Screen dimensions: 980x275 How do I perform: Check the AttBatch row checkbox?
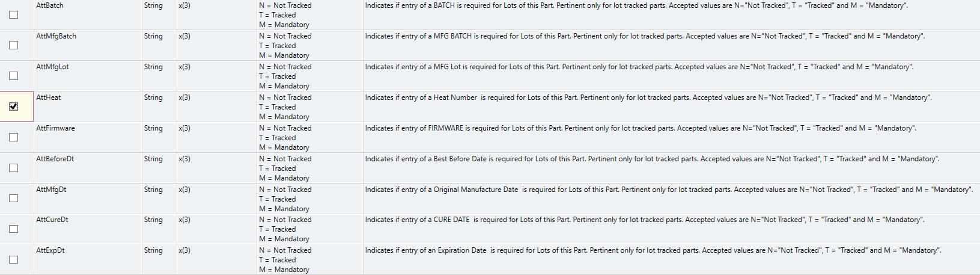pos(13,15)
